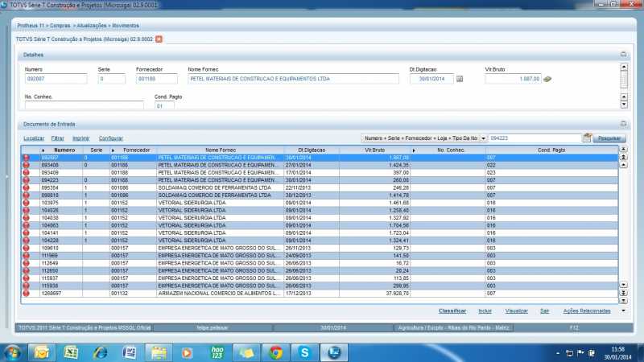The width and height of the screenshot is (644, 362).
Task: Open the hao123 taskbar shortcut
Action: click(217, 352)
